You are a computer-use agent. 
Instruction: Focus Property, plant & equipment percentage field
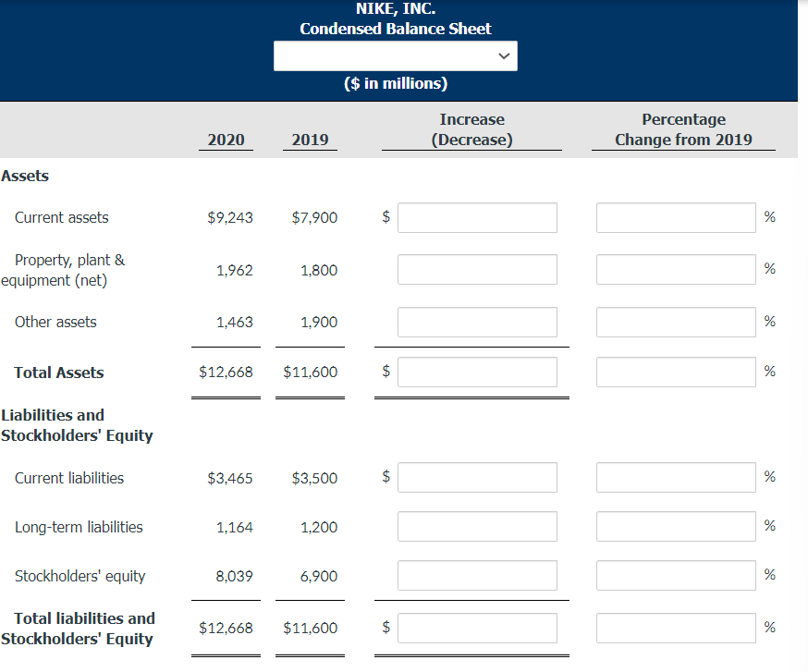[x=676, y=269]
